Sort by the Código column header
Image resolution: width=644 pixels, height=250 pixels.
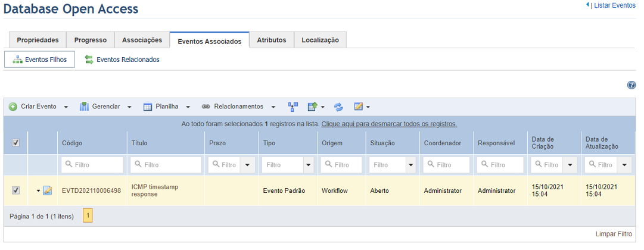[72, 143]
